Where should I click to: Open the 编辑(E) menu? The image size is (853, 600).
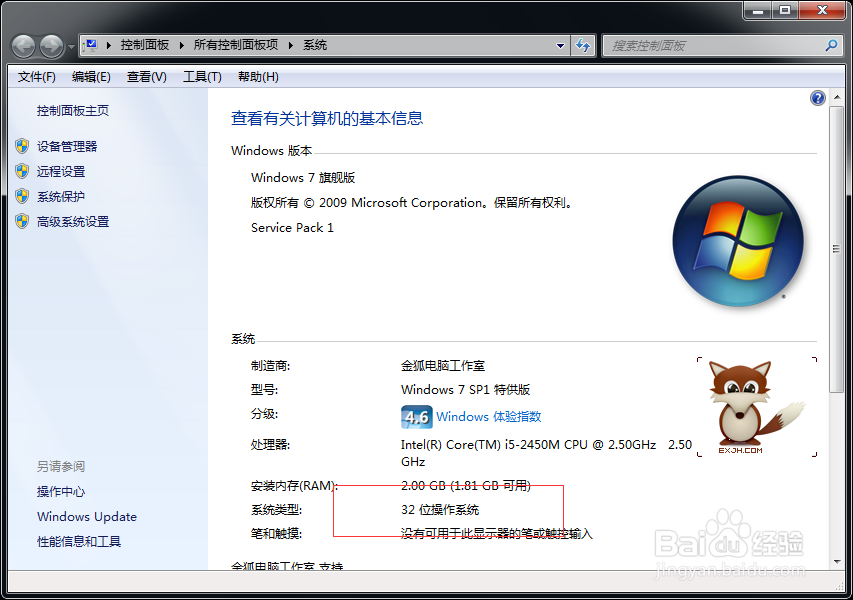click(91, 77)
